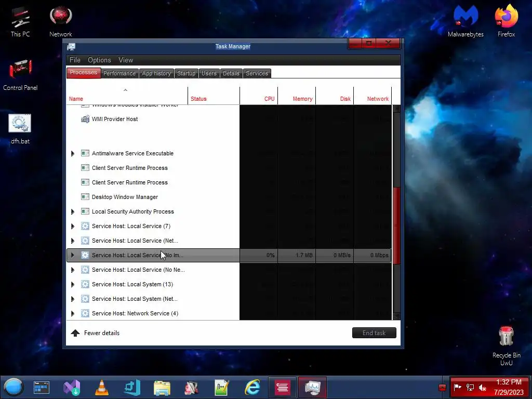The height and width of the screenshot is (399, 532).
Task: Click the End task button
Action: [x=374, y=333]
